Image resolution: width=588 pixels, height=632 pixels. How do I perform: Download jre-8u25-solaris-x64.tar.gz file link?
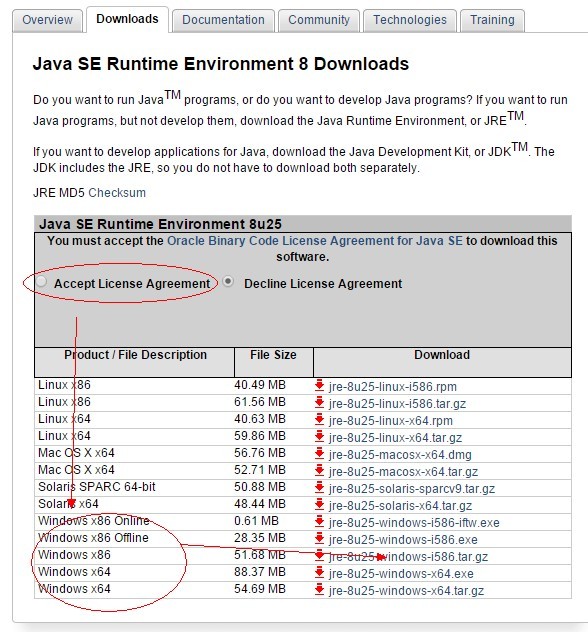point(400,505)
